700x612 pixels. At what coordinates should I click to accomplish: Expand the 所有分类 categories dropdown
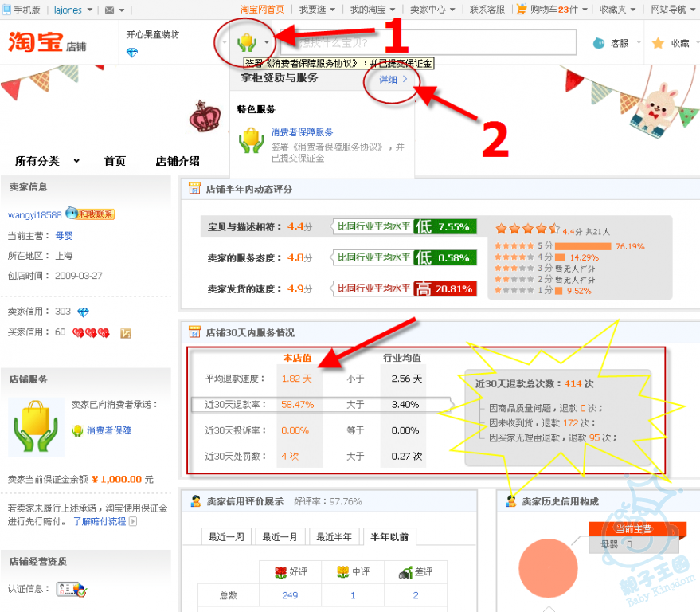pyautogui.click(x=47, y=161)
